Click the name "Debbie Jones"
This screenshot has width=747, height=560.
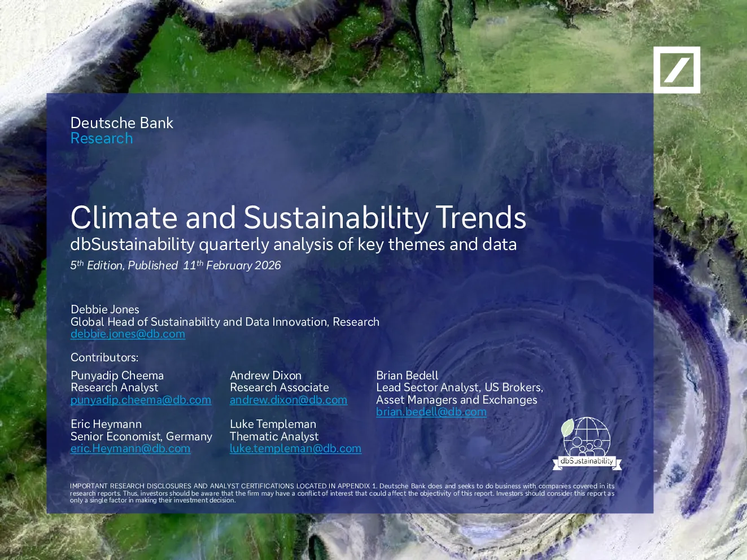[105, 309]
